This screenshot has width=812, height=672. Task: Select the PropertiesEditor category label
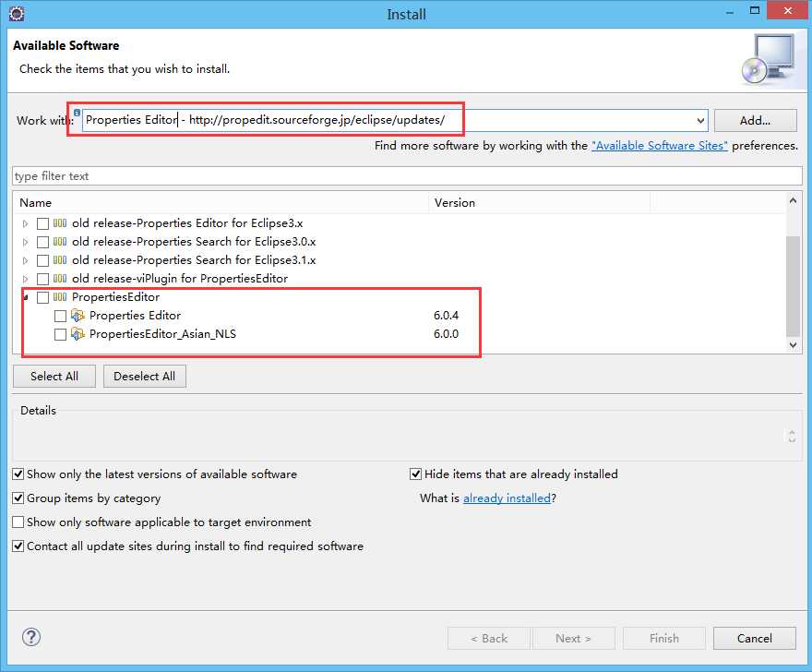point(115,297)
